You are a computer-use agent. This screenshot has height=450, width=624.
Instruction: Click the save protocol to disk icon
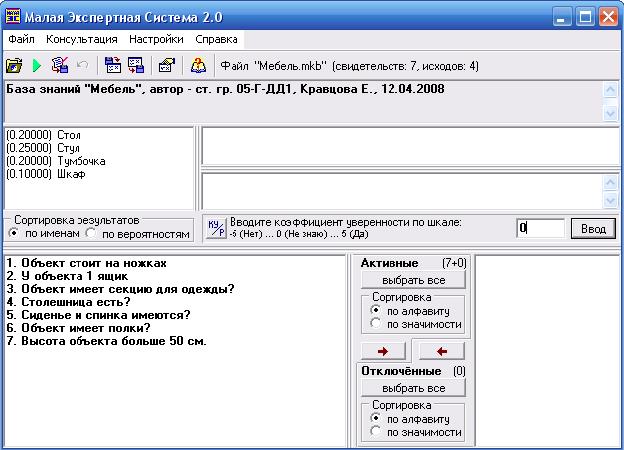pyautogui.click(x=136, y=65)
